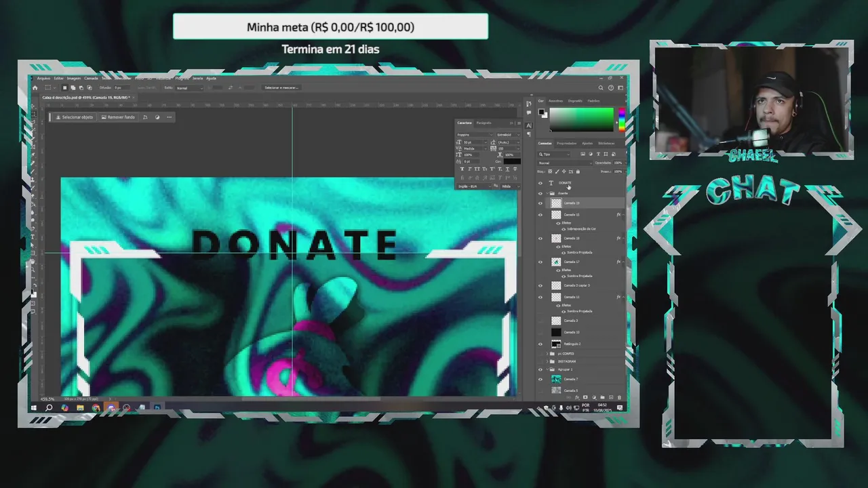Click the Selecionar objeto button
Viewport: 868px width, 488px height.
point(75,117)
